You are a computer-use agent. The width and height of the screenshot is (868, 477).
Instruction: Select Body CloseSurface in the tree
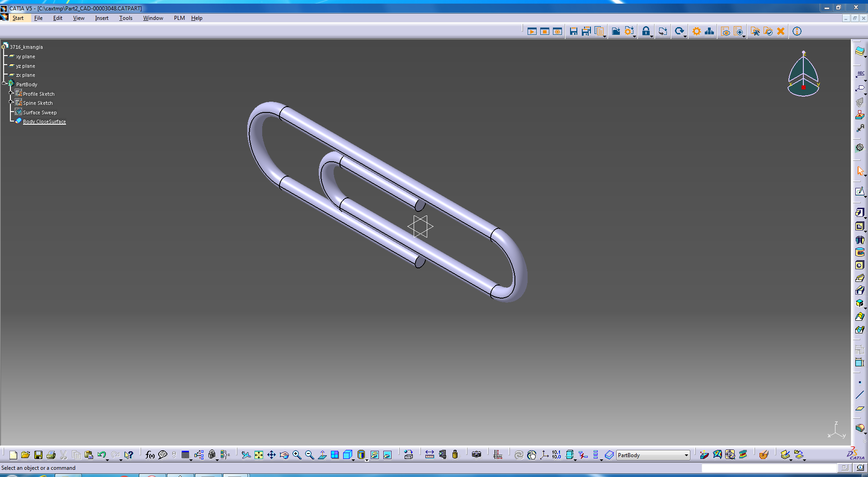(x=44, y=122)
